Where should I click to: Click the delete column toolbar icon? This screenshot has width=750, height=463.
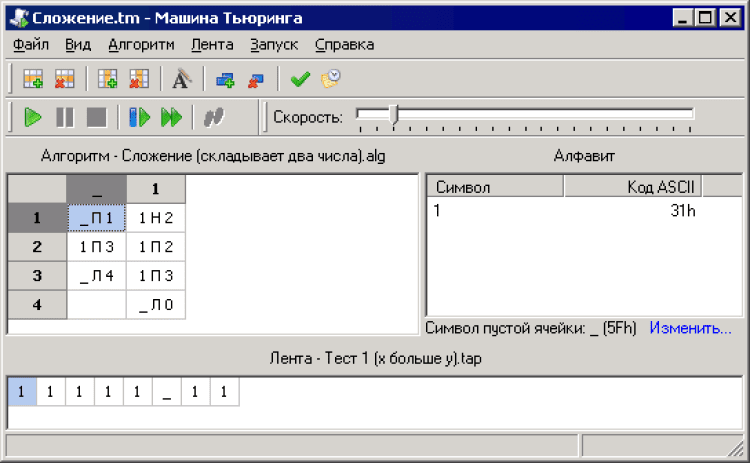(x=139, y=79)
